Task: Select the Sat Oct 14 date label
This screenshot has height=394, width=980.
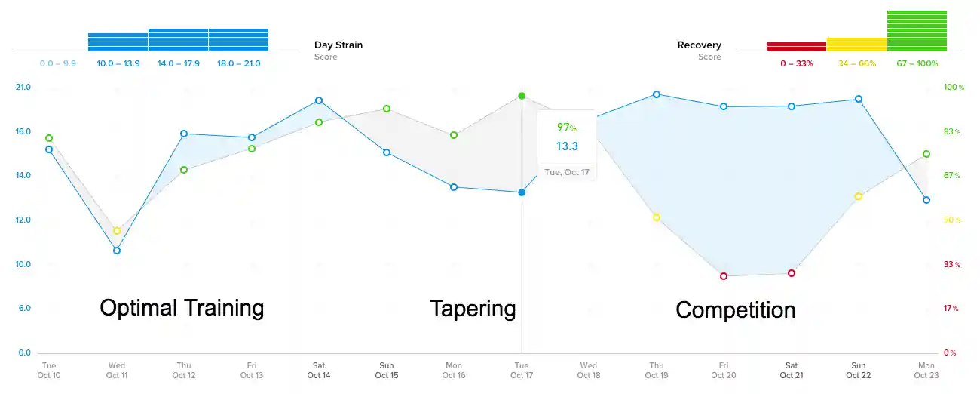Action: click(319, 370)
